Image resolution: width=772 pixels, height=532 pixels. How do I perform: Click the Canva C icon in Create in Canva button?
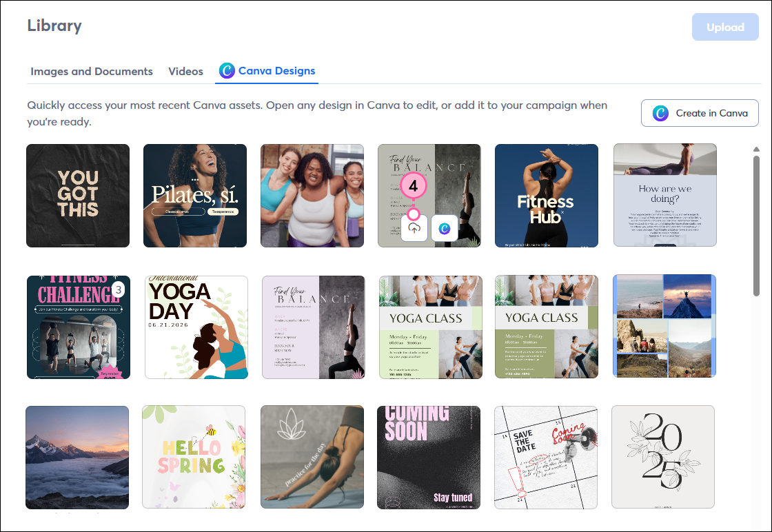point(660,113)
